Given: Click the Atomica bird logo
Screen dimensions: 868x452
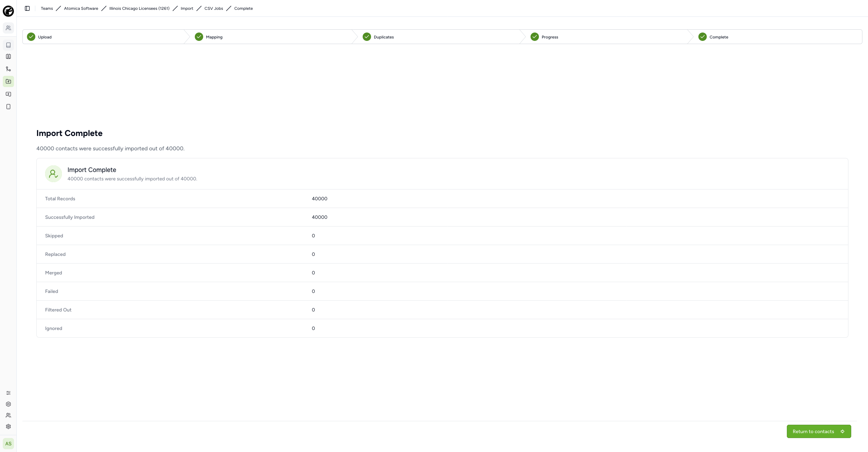Looking at the screenshot, I should 8,11.
